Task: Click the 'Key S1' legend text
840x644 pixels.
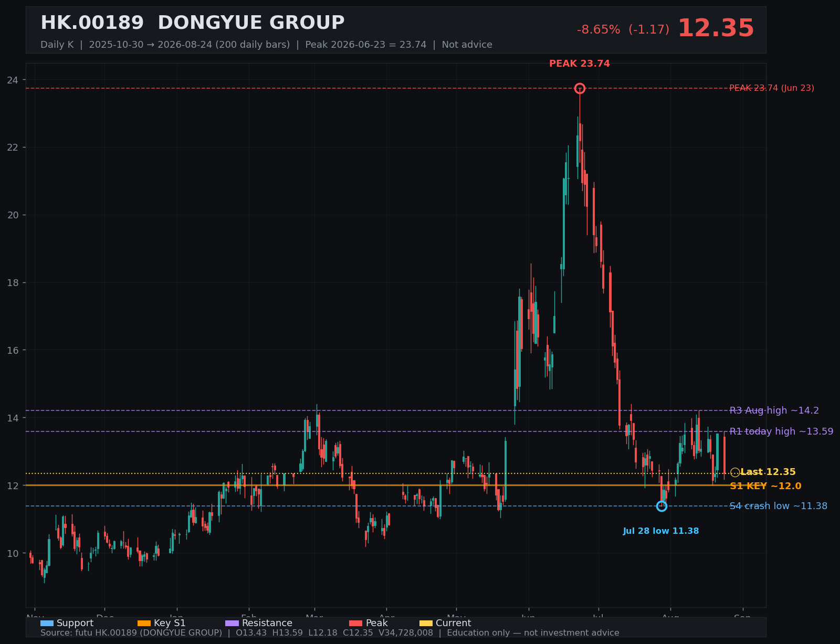Action: click(170, 623)
